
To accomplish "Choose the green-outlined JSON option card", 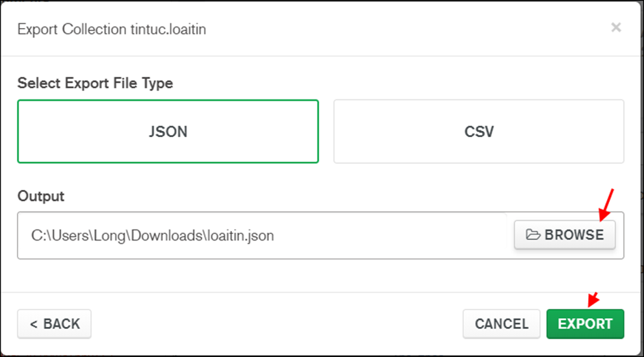I will 168,132.
